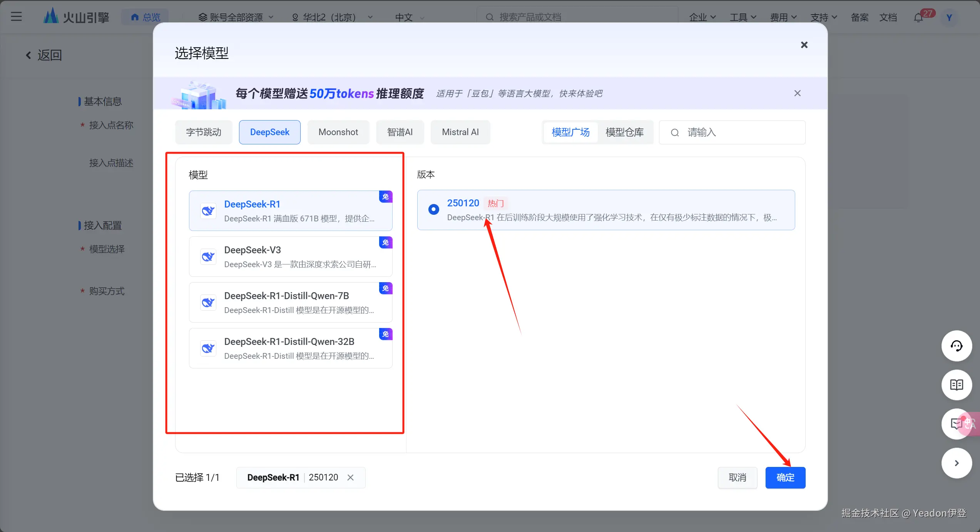Remove selected DeepSeek-R1 250120 tag
980x532 pixels.
pos(350,477)
